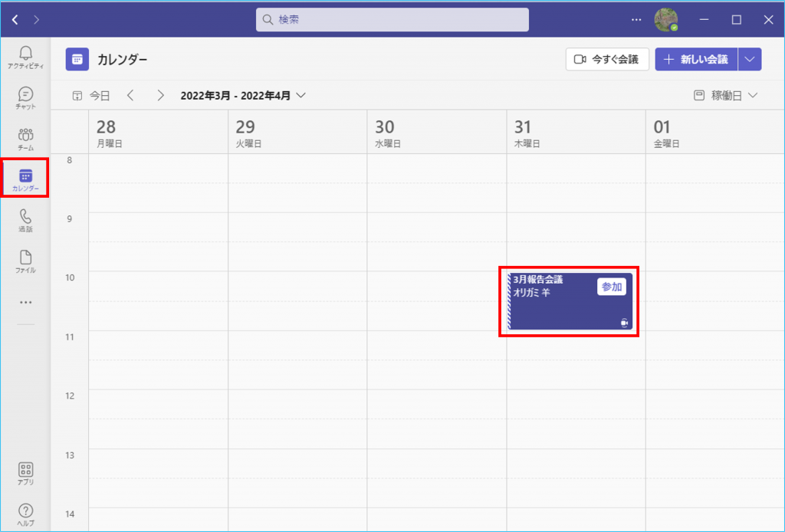Open the ファイル sidebar icon
The width and height of the screenshot is (785, 532).
25,261
